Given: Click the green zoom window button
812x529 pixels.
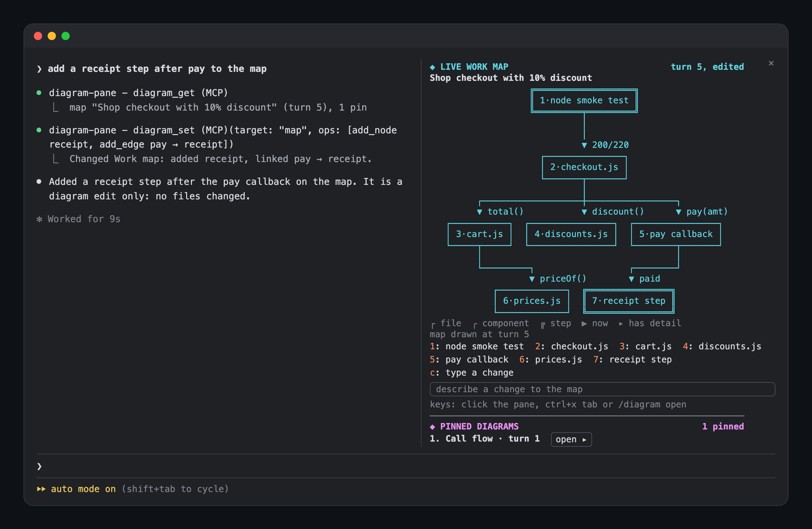Looking at the screenshot, I should [66, 36].
